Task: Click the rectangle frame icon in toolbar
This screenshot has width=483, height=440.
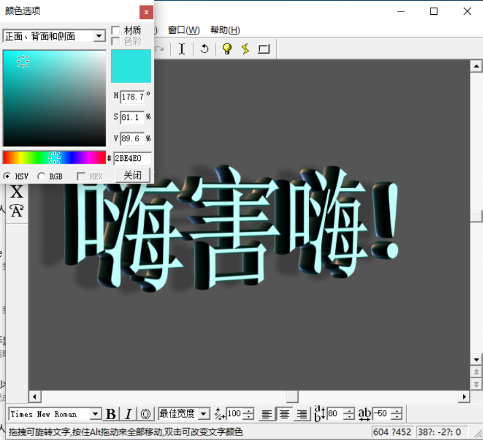Action: (x=264, y=49)
